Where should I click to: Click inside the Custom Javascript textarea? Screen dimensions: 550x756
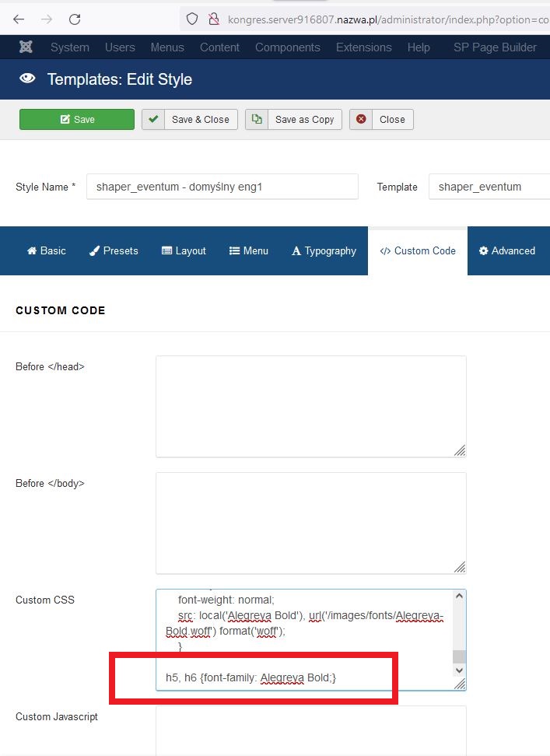(311, 731)
